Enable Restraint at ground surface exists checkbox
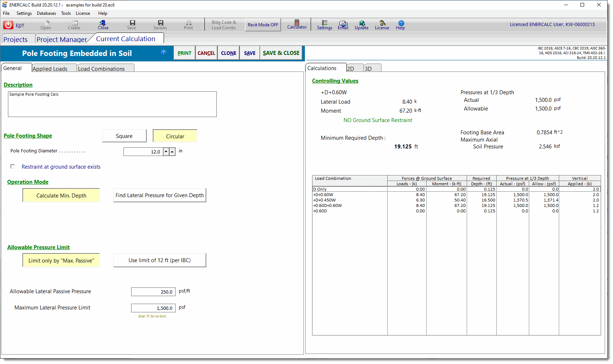613x364 pixels. coord(13,166)
